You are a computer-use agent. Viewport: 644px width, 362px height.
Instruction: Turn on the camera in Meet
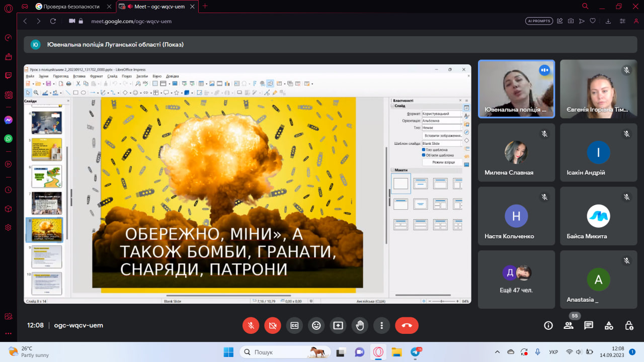coord(273,325)
